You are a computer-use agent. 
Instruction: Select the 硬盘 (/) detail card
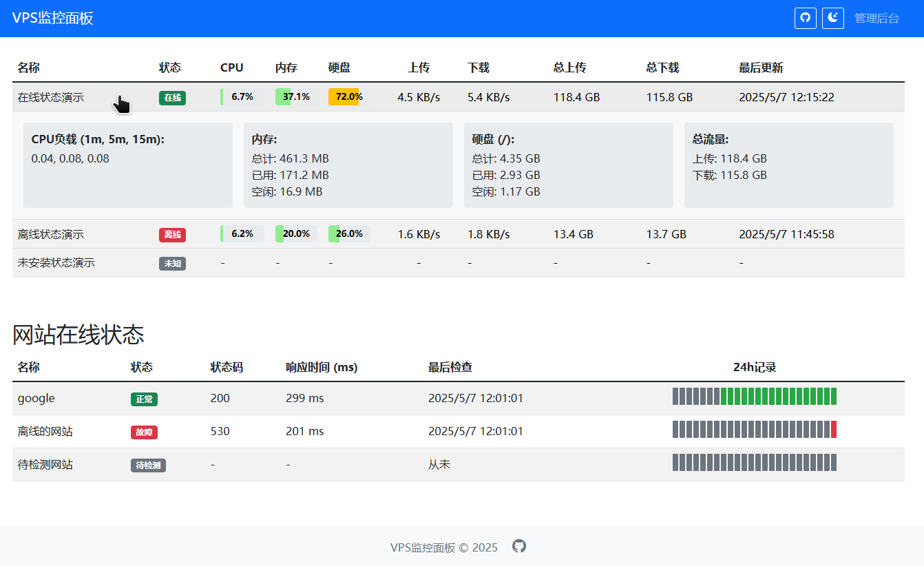click(569, 165)
